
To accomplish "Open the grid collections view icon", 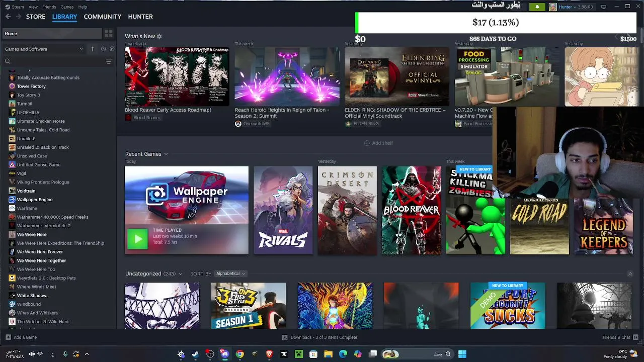I will [109, 34].
